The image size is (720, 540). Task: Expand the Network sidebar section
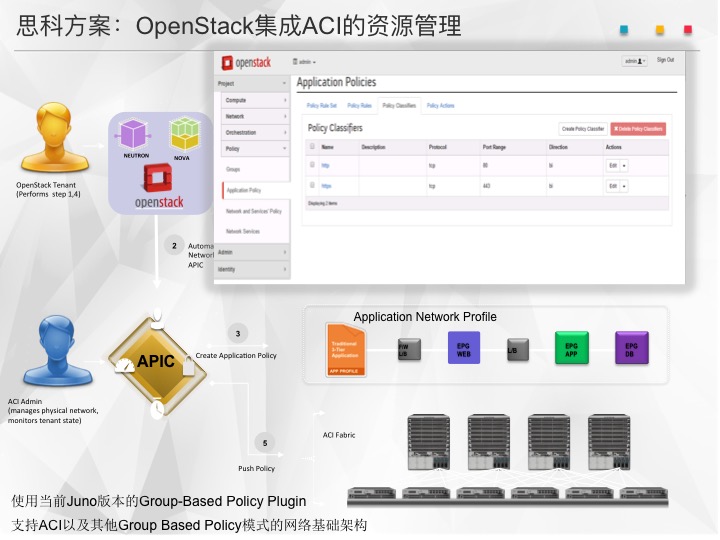(x=255, y=117)
